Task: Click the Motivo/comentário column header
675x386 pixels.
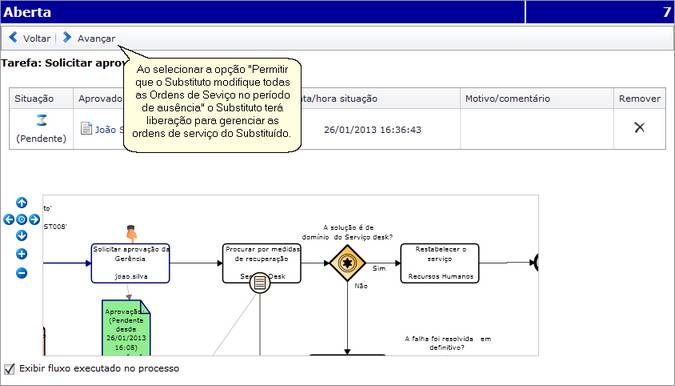Action: 508,99
